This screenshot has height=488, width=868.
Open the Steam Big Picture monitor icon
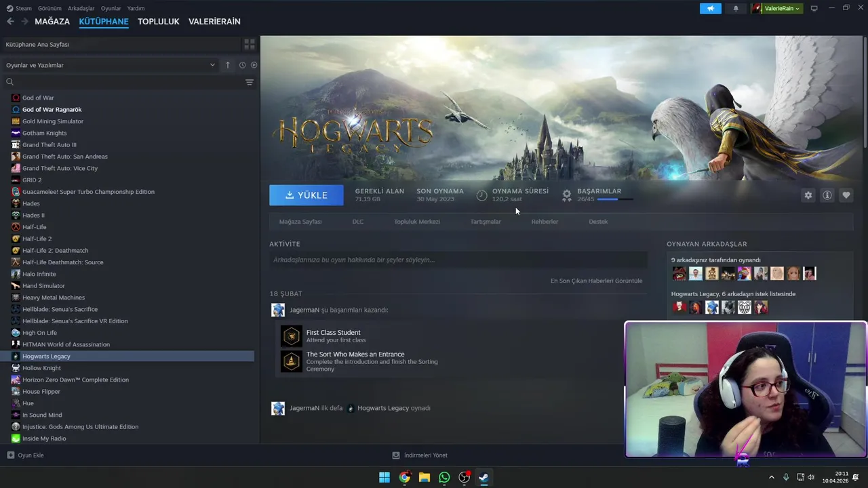click(x=814, y=8)
